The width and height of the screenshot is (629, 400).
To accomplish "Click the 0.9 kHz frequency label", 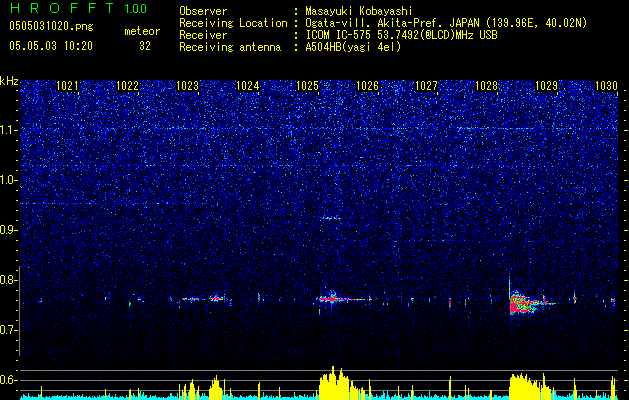I will point(9,230).
